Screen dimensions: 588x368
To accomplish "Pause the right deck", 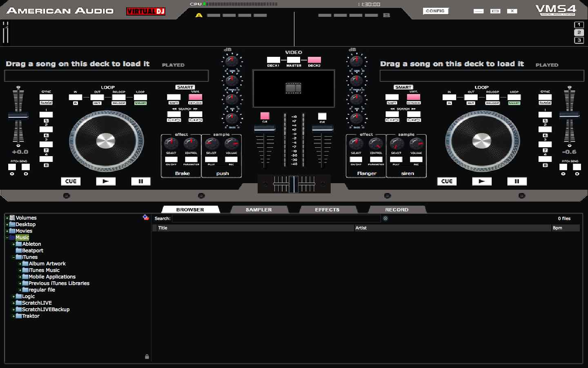I will pyautogui.click(x=517, y=181).
